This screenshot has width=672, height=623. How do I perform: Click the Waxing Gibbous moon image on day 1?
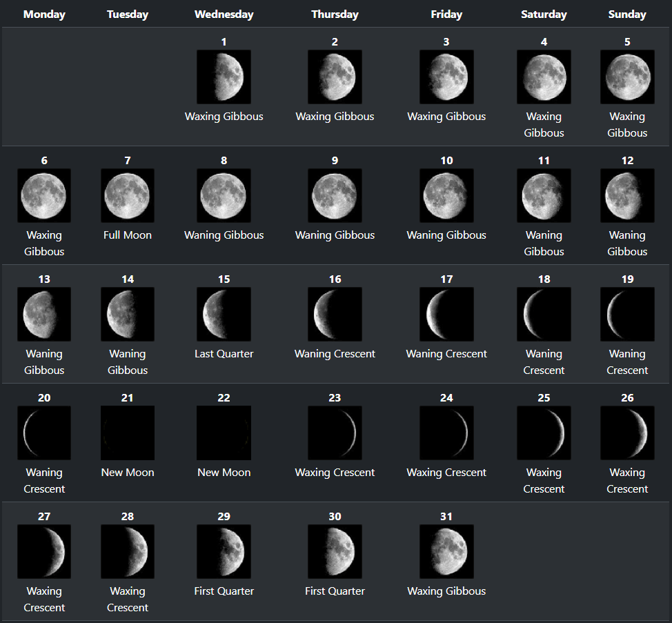(x=224, y=77)
